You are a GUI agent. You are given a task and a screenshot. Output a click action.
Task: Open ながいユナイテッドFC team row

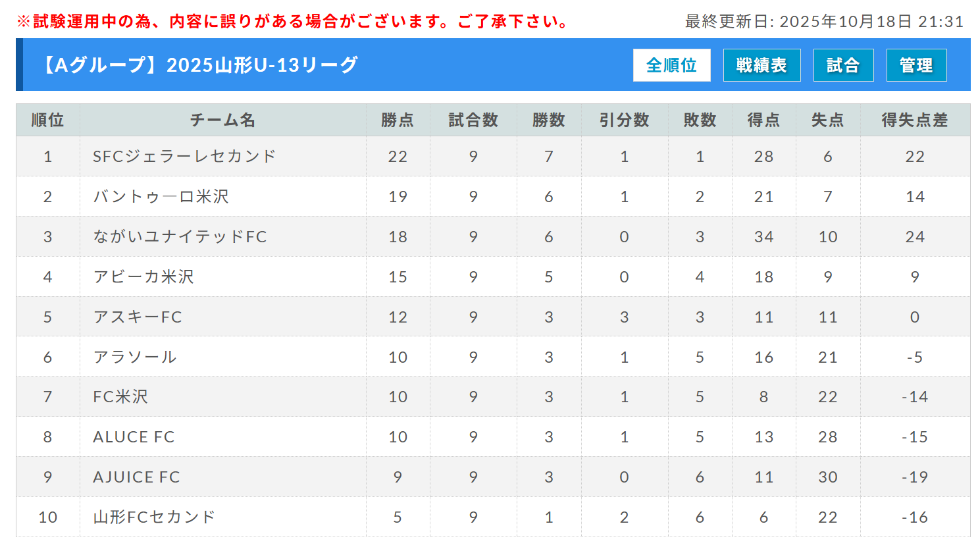180,237
